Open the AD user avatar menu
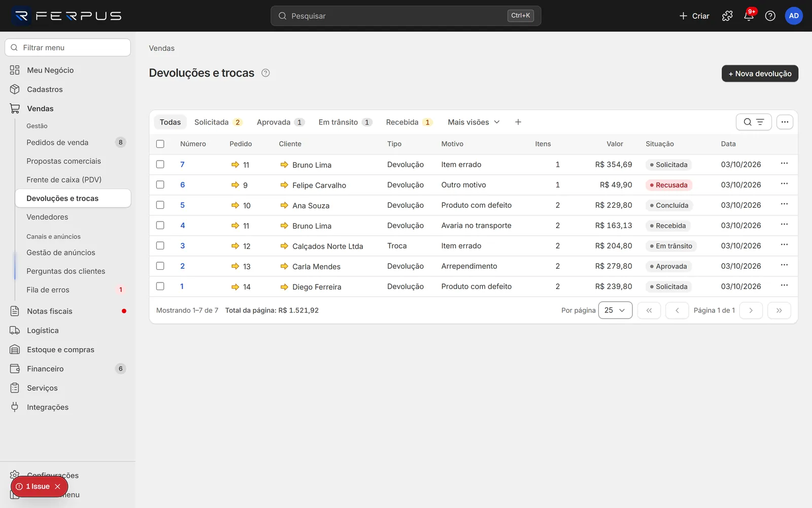 pyautogui.click(x=794, y=16)
